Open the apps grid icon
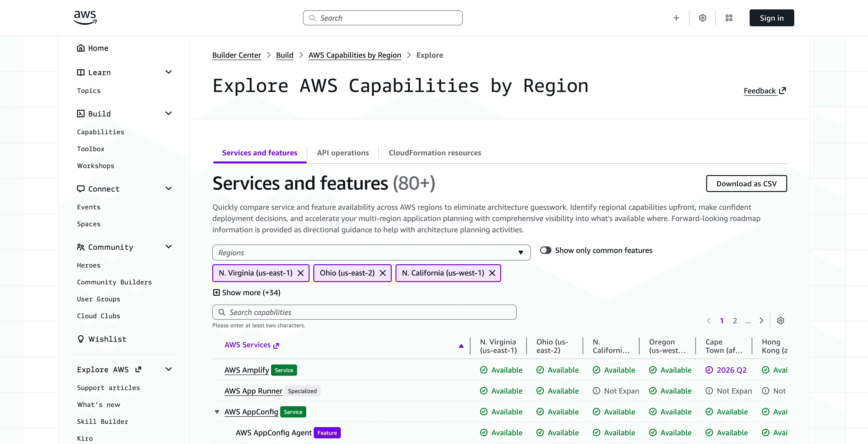Viewport: 868px width, 444px height. pos(729,18)
